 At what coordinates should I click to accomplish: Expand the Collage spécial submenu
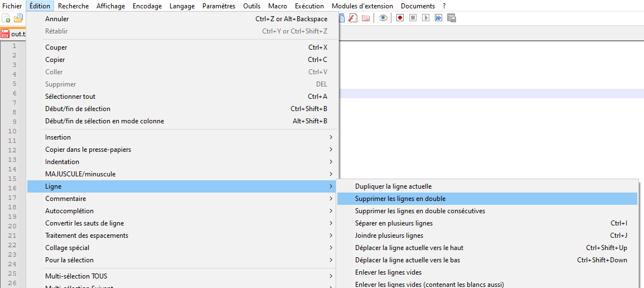(x=183, y=248)
